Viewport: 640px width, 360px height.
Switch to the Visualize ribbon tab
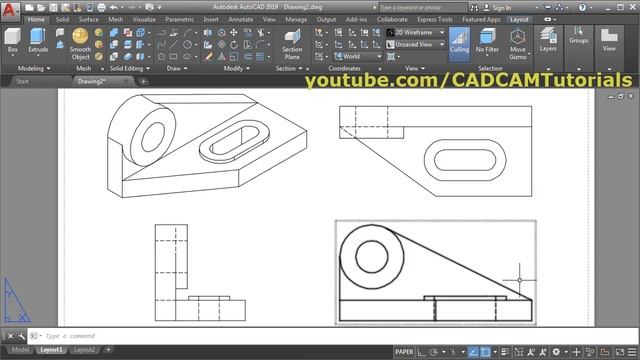click(x=144, y=19)
